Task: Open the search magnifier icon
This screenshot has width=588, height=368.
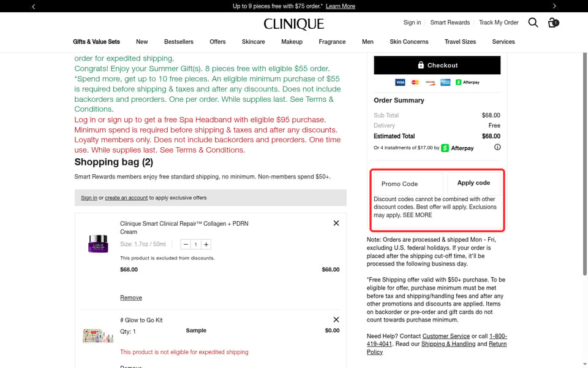Action: click(533, 23)
